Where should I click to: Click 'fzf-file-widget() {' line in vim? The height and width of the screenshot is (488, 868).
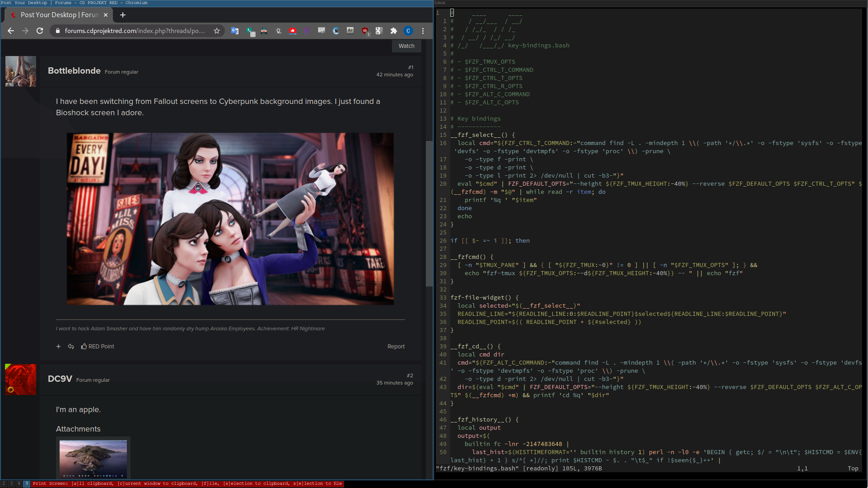click(x=485, y=298)
